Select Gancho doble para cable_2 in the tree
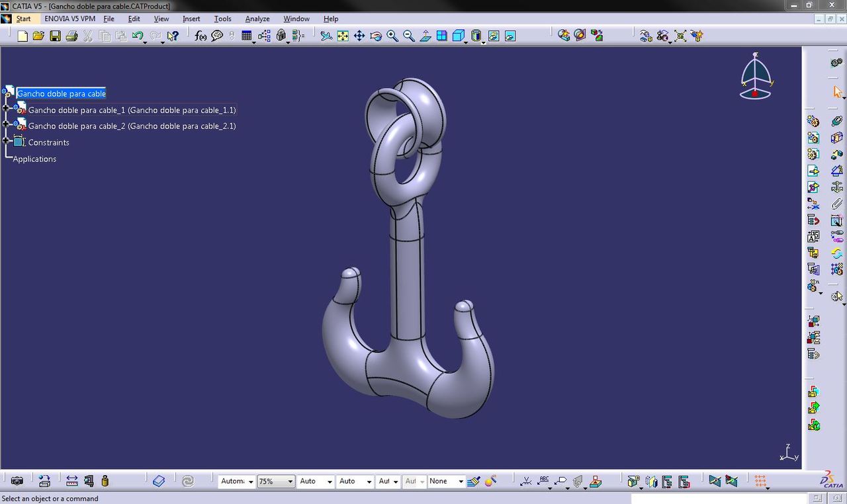 [132, 126]
